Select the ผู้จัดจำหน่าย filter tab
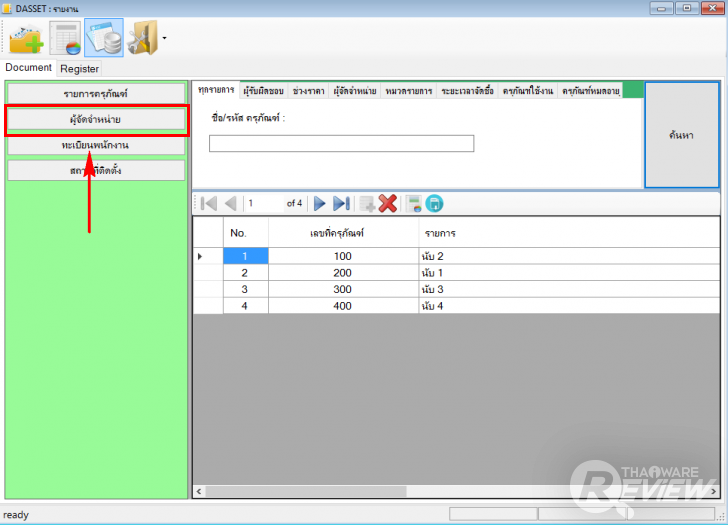The height and width of the screenshot is (525, 728). [x=355, y=91]
